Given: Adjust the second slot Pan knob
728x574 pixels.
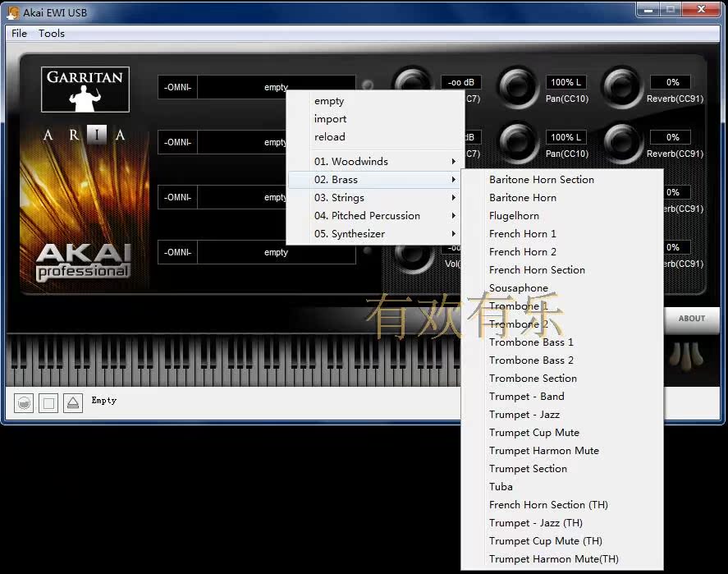Looking at the screenshot, I should pos(517,142).
